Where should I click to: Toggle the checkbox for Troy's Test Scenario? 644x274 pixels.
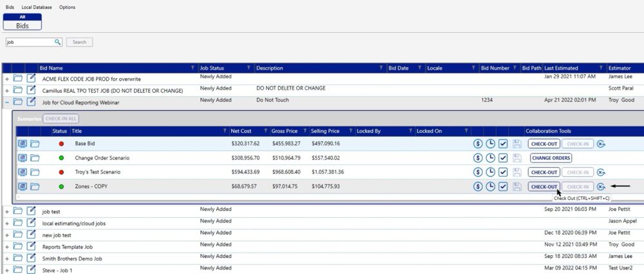coord(504,172)
